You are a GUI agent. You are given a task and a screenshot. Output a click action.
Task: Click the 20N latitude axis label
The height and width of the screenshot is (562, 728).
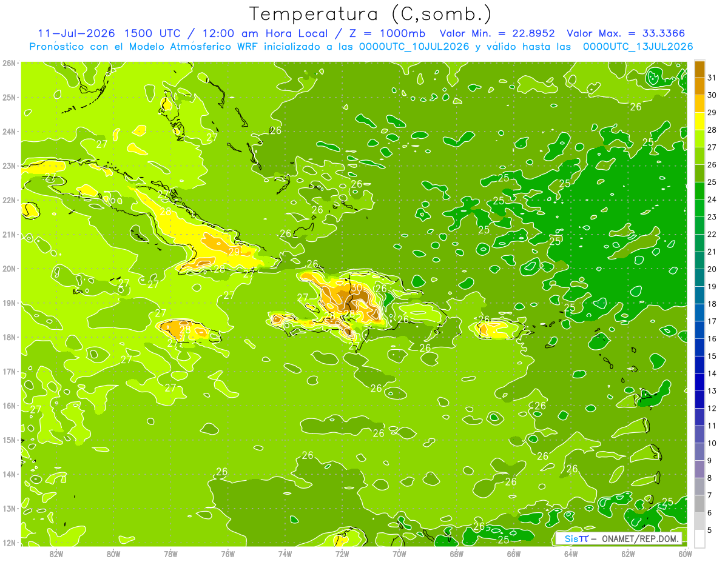9,269
